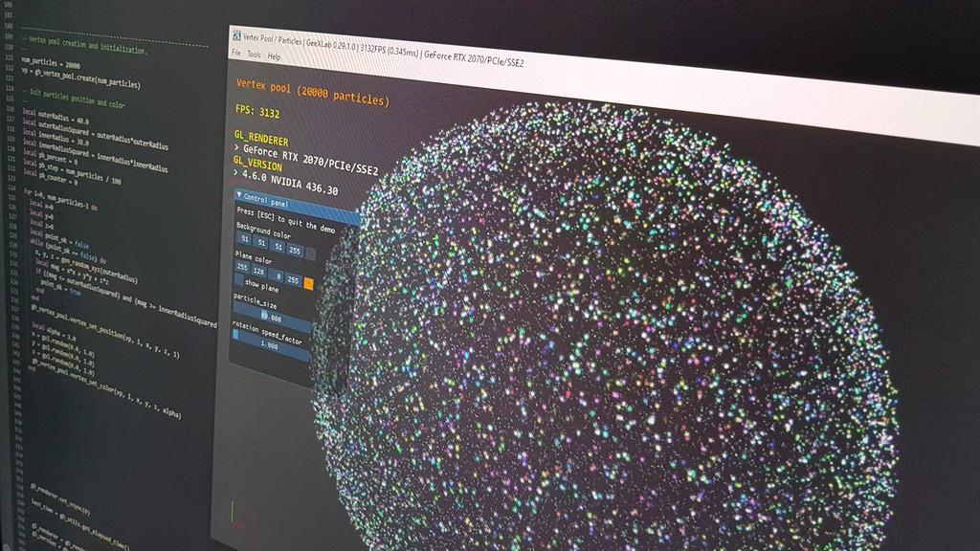Click the GL_RENDERER label

click(x=261, y=138)
